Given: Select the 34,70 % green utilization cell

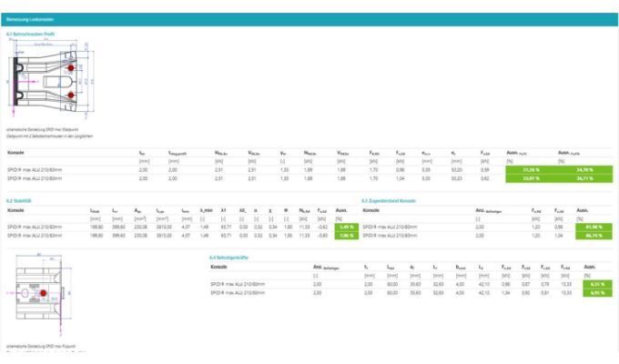Looking at the screenshot, I should tap(581, 169).
